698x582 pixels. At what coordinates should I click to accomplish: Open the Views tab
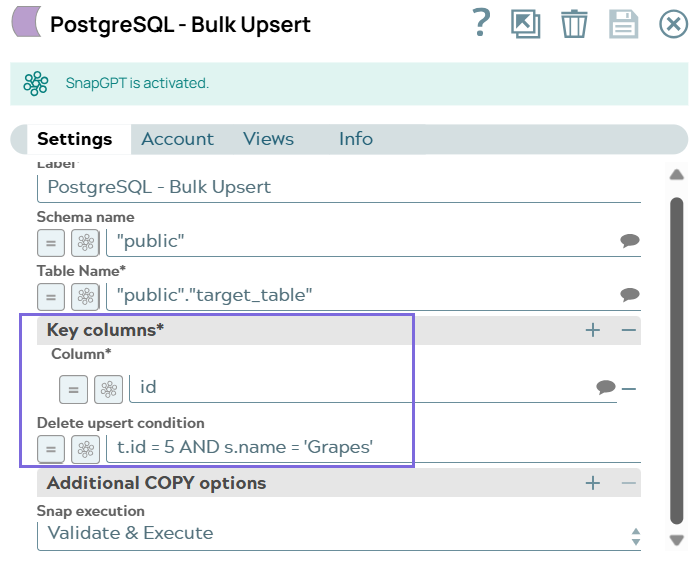pyautogui.click(x=268, y=139)
